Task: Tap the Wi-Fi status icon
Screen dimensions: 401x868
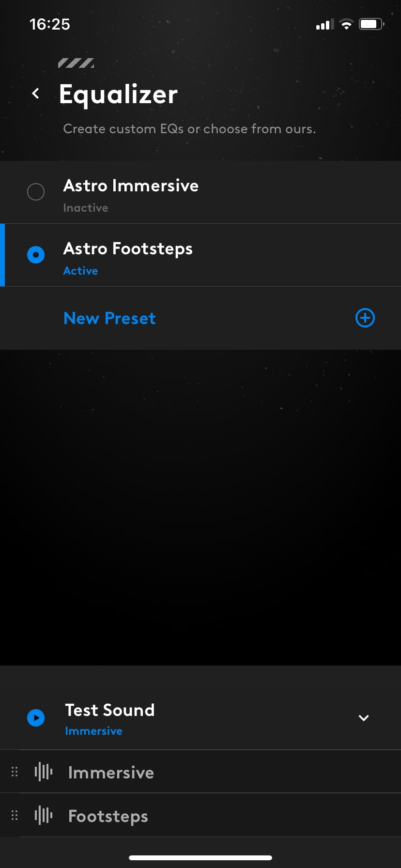Action: pos(346,24)
